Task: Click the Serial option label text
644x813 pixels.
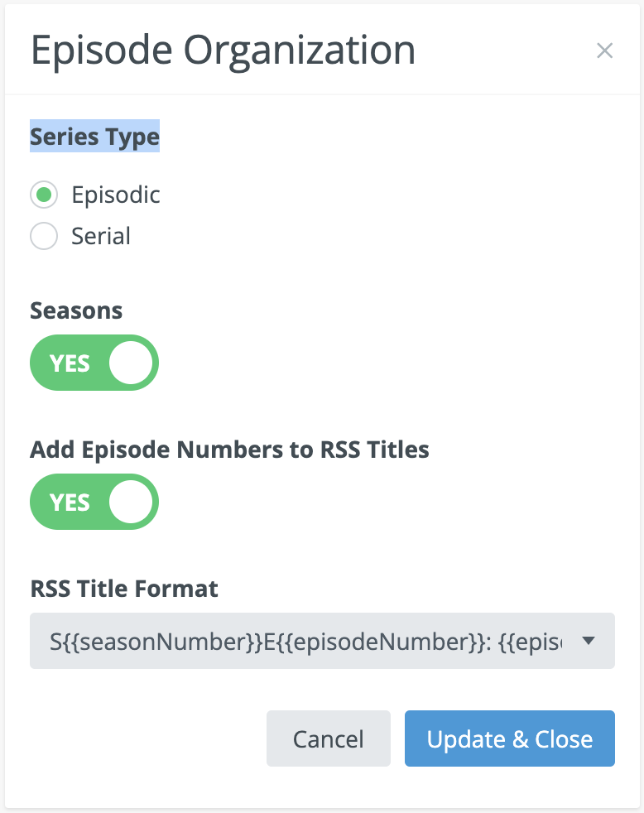Action: click(101, 237)
